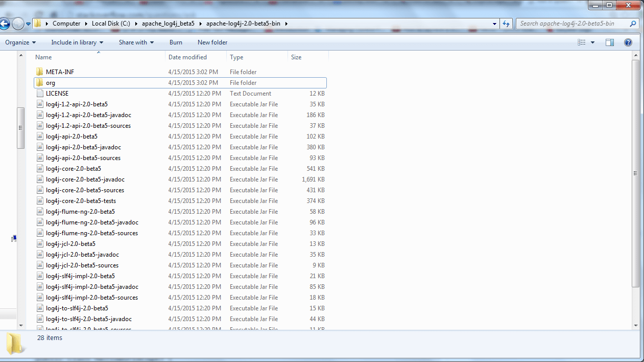The height and width of the screenshot is (362, 644).
Task: Click the Change your view icon
Action: pos(582,42)
